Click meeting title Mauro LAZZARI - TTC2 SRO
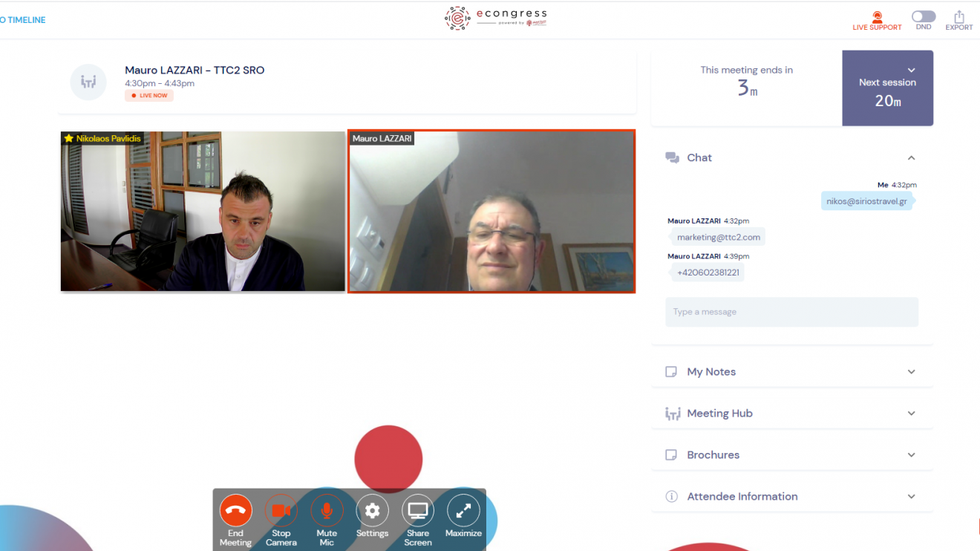The height and width of the screenshot is (551, 980). [x=195, y=71]
